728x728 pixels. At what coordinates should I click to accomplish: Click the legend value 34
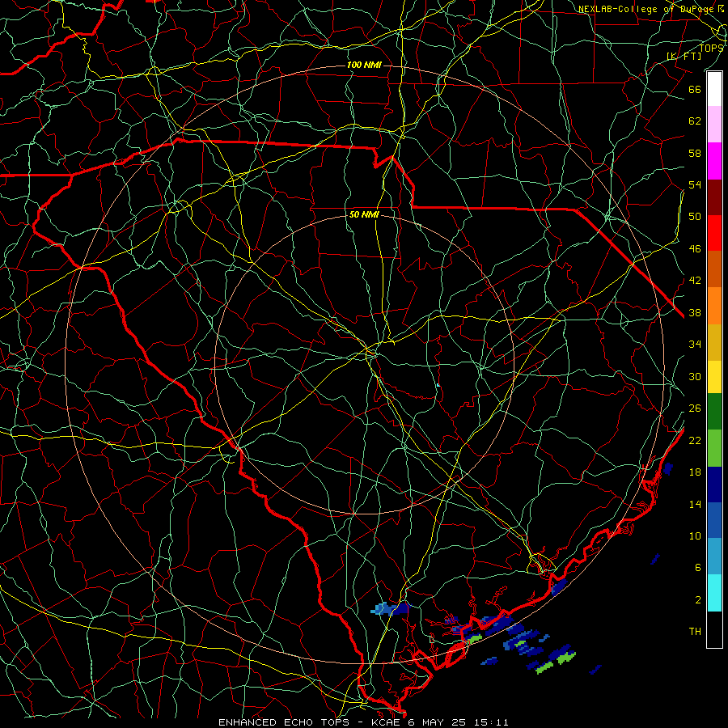(695, 344)
